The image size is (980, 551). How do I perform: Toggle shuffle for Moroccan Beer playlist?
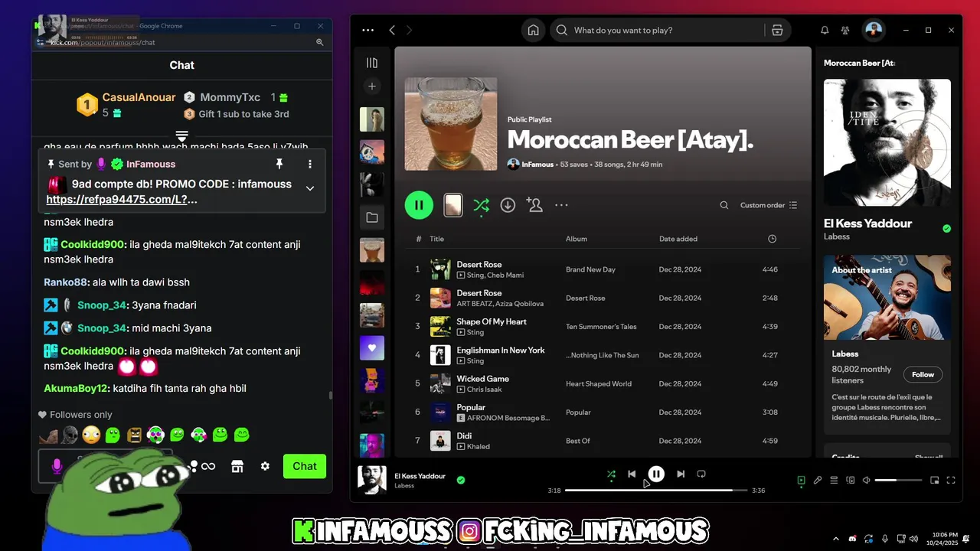tap(481, 205)
